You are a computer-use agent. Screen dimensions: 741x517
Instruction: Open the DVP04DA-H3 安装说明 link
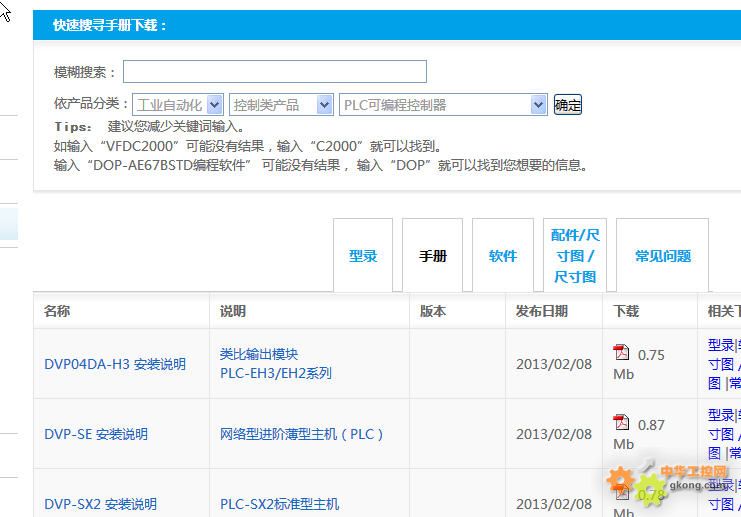(x=115, y=364)
